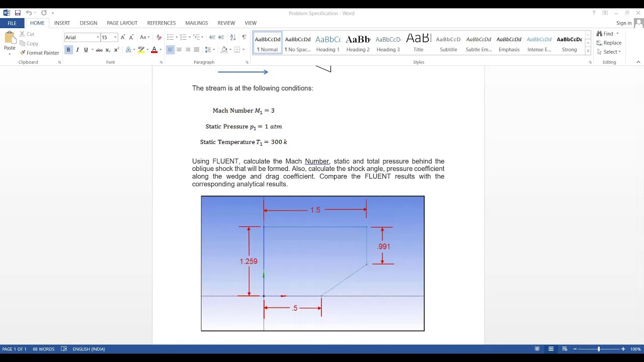Increase paragraph indent
The width and height of the screenshot is (644, 362).
pyautogui.click(x=221, y=37)
